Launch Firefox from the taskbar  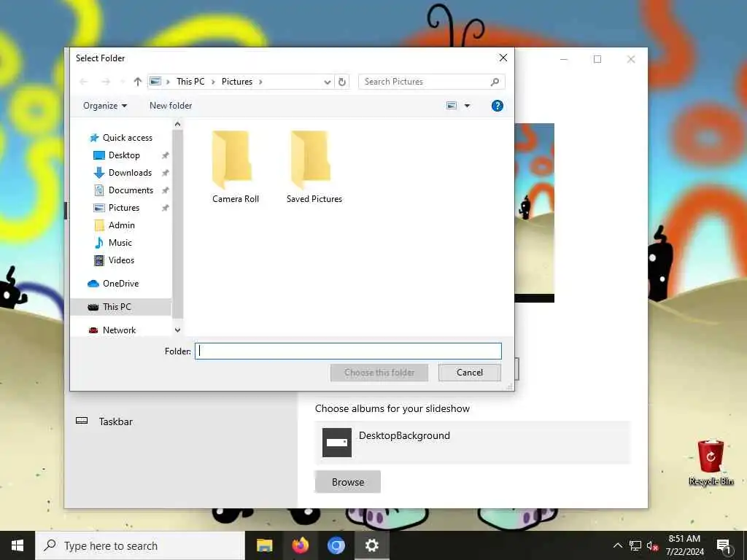(x=300, y=545)
